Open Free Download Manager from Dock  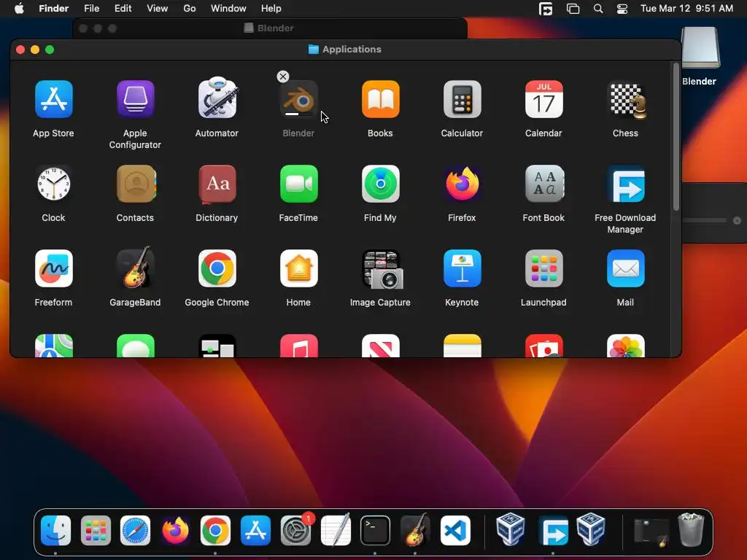554,530
